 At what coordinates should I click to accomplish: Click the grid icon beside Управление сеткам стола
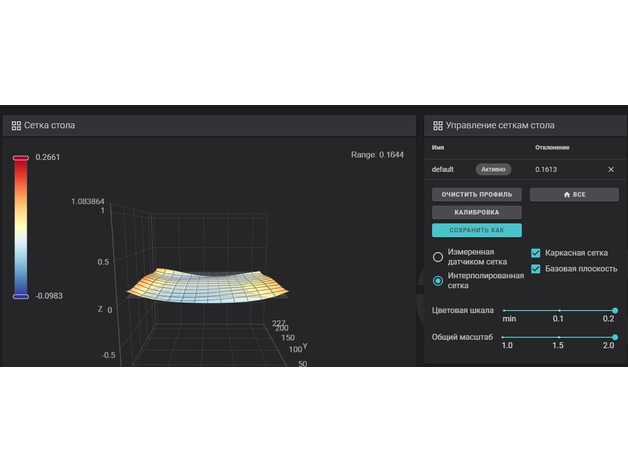point(437,125)
